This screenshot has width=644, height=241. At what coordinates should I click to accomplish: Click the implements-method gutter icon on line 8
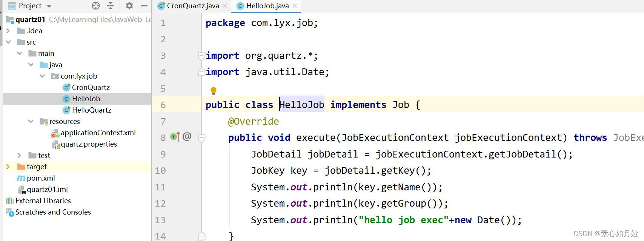[x=175, y=137]
